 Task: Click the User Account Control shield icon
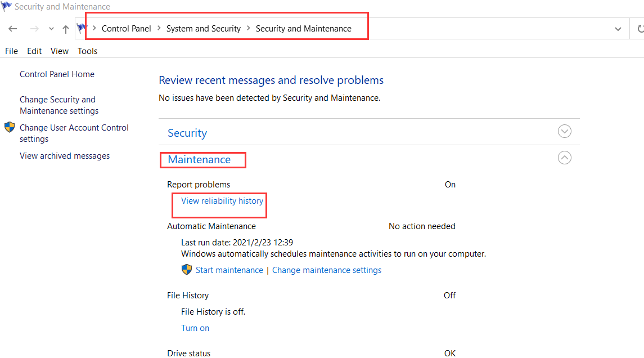pos(10,127)
